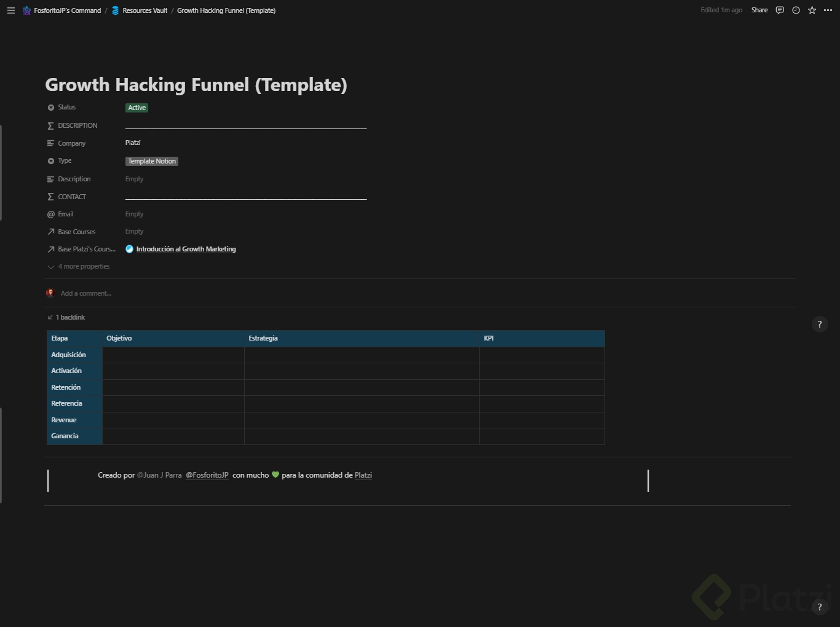
Task: Click the Email property label
Action: [66, 215]
